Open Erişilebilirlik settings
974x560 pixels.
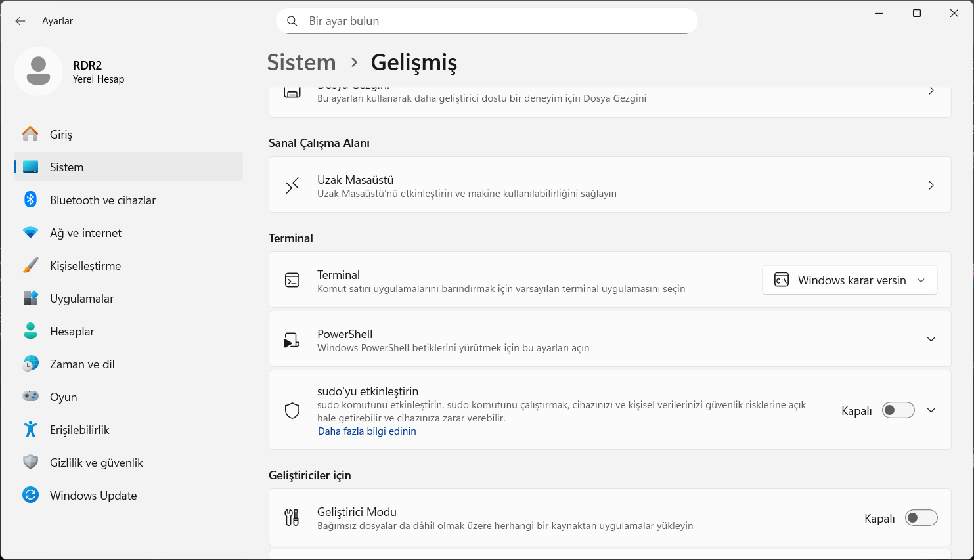[128, 429]
